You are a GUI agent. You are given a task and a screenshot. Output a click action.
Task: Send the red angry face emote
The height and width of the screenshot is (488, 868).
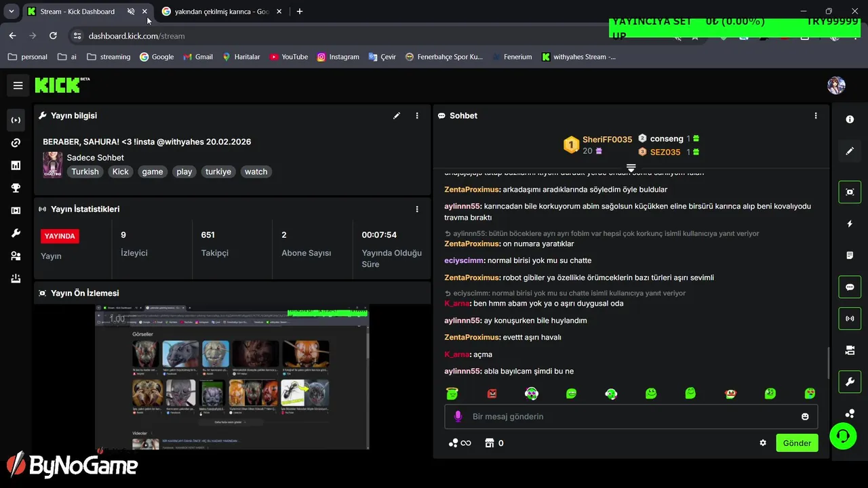pos(492,393)
